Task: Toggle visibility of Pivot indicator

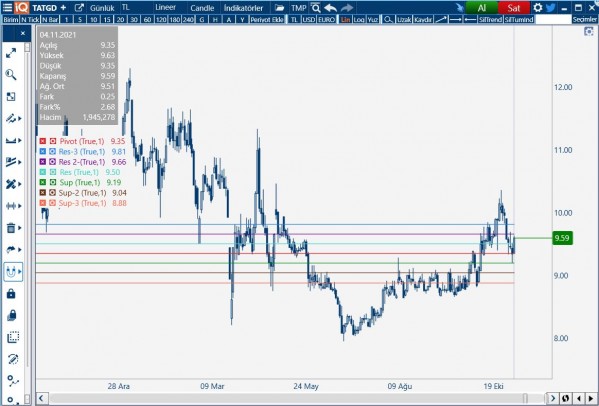Action: (x=53, y=141)
